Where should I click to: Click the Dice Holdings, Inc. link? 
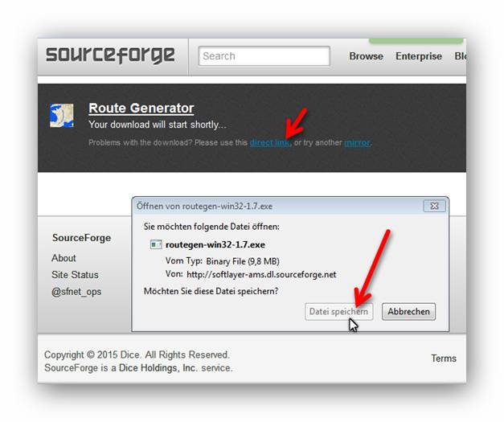pyautogui.click(x=158, y=367)
